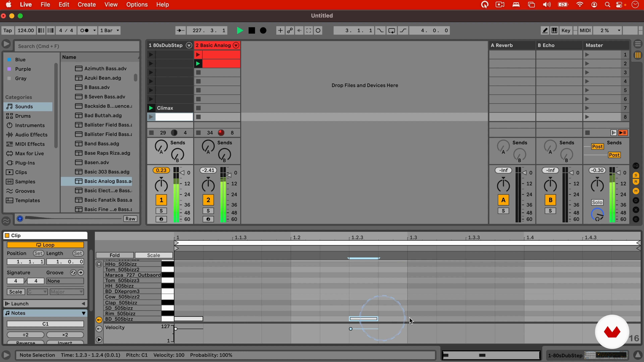644x362 pixels.
Task: Click the MIDI Arrangement Overdub plus icon
Action: (x=280, y=31)
